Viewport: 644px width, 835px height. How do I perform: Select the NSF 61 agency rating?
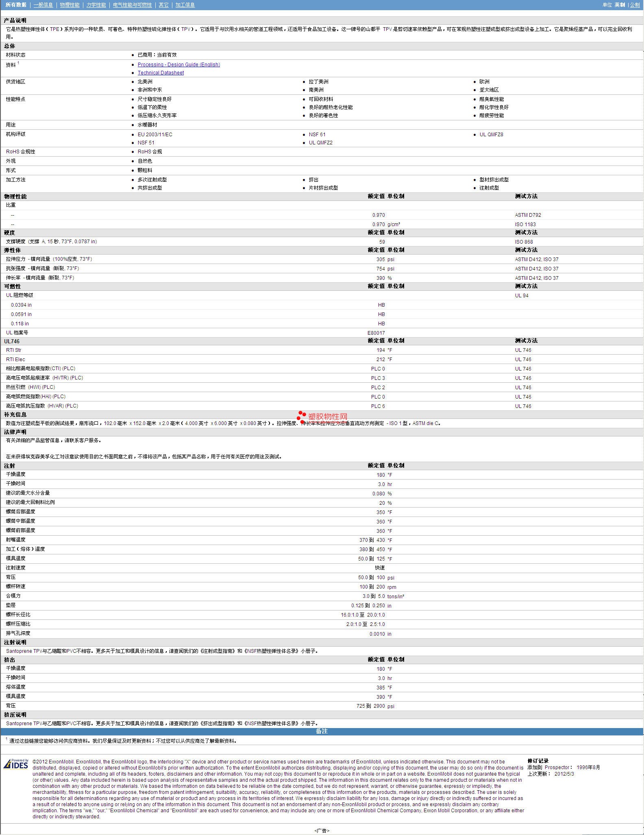[x=317, y=135]
